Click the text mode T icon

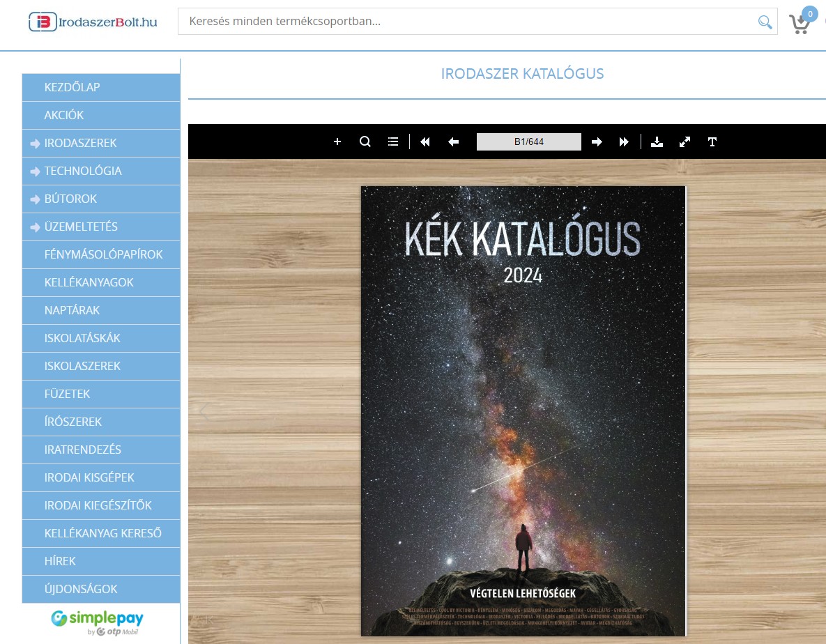pos(712,141)
